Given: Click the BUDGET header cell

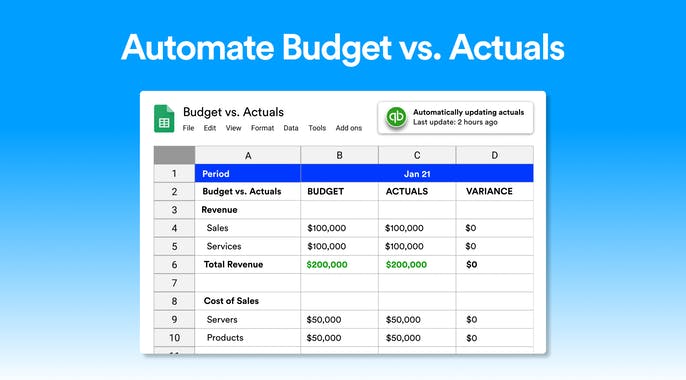Looking at the screenshot, I should tap(340, 192).
